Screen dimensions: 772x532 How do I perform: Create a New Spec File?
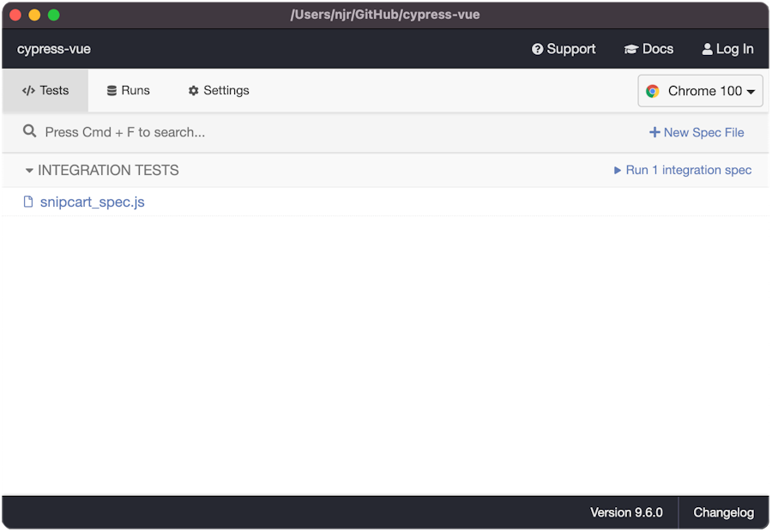697,132
